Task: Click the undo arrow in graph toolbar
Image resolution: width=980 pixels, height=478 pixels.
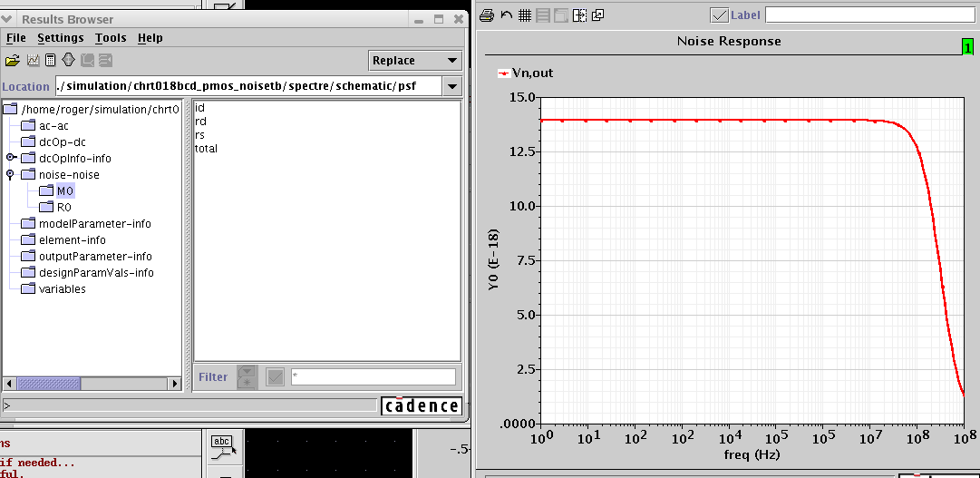Action: (x=506, y=15)
